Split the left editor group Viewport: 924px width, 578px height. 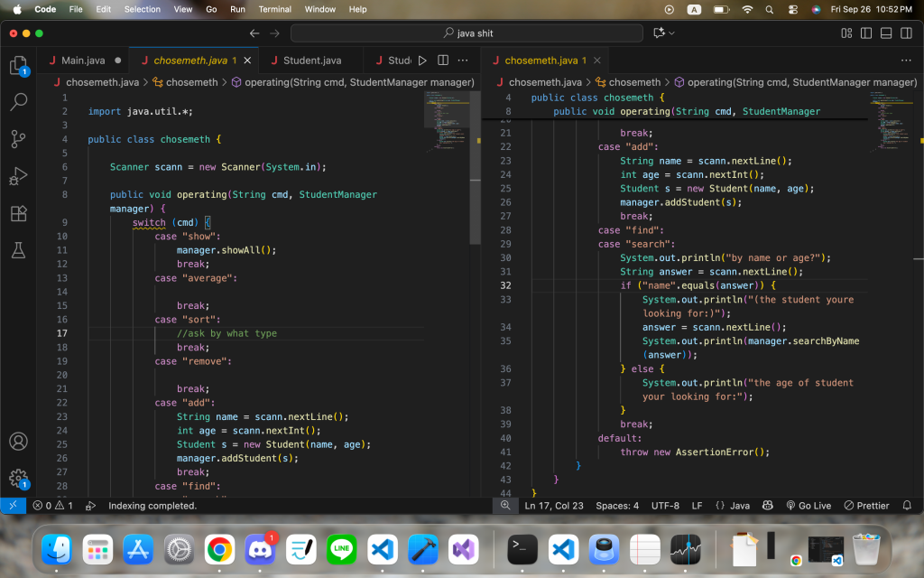(442, 61)
